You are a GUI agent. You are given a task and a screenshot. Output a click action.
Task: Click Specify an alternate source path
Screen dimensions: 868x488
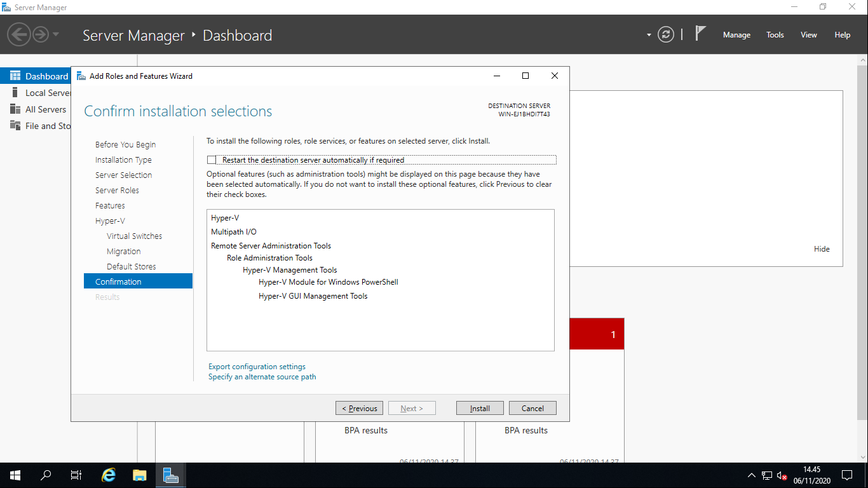tap(262, 377)
